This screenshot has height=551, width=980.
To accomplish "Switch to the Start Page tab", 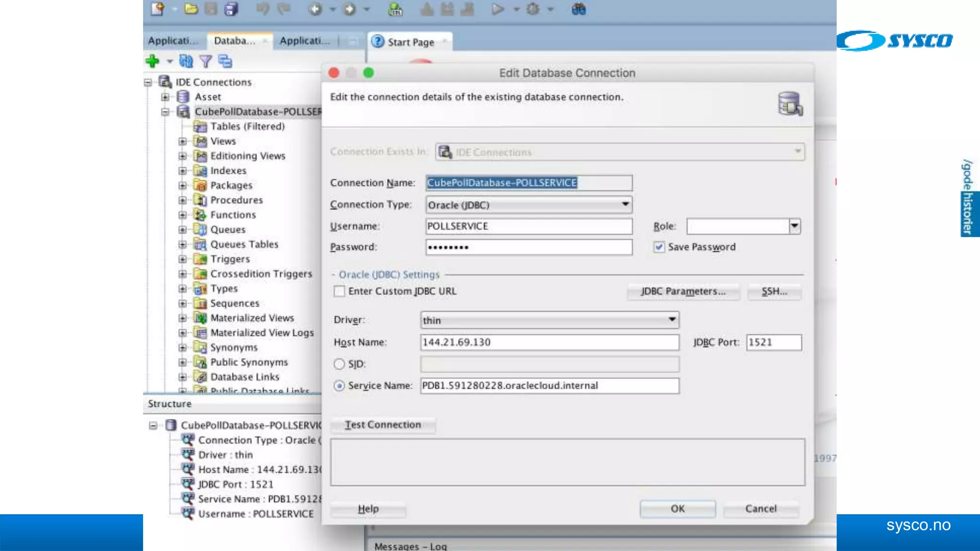I will point(410,42).
